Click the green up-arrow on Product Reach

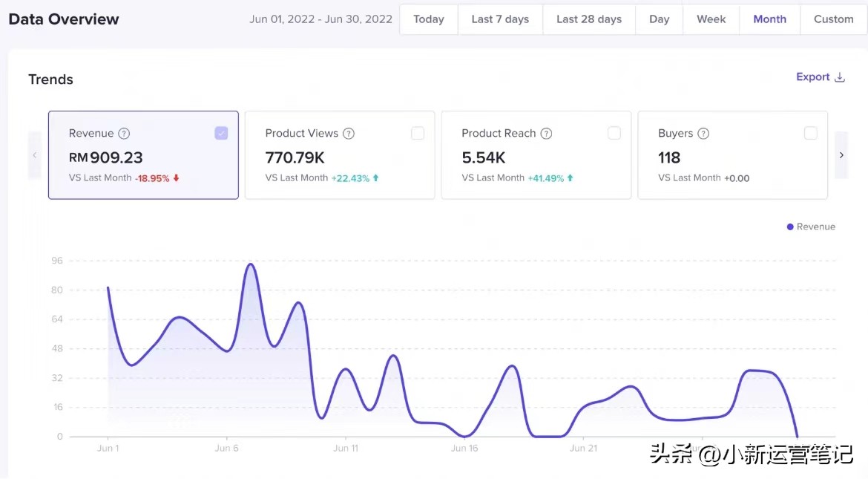[571, 178]
